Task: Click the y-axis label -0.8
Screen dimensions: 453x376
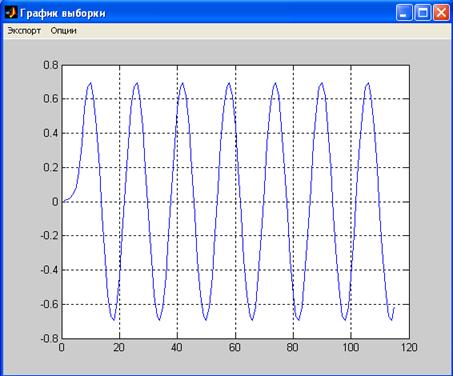Action: pyautogui.click(x=49, y=338)
